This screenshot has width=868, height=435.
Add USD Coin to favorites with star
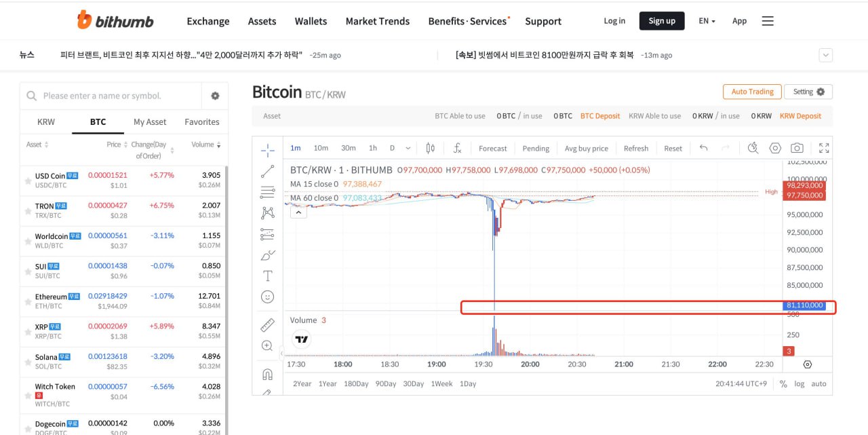click(28, 181)
